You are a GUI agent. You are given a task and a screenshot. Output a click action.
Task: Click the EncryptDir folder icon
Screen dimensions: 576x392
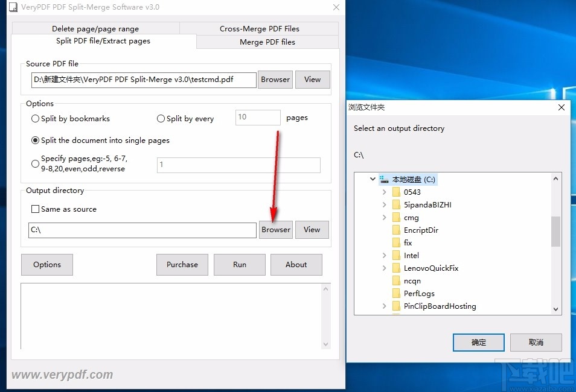397,230
